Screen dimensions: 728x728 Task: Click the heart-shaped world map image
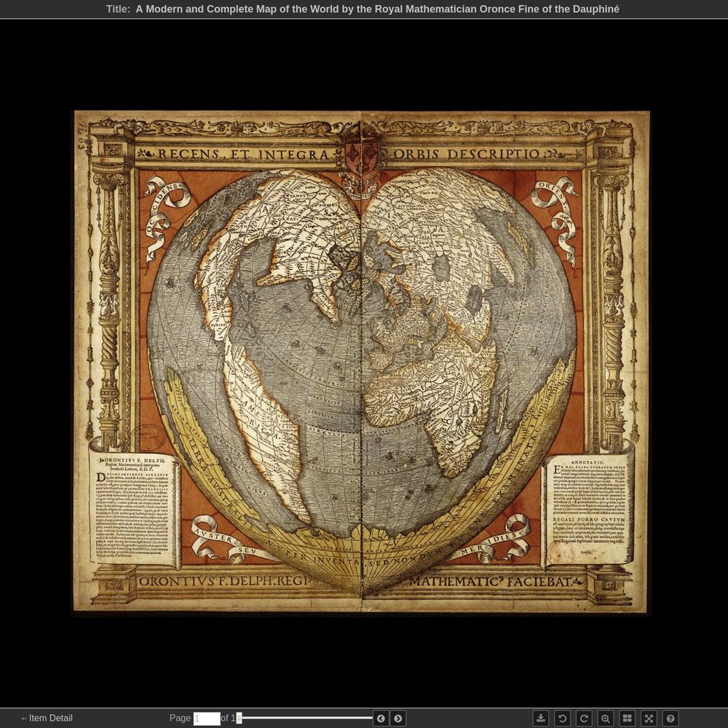[x=362, y=361]
